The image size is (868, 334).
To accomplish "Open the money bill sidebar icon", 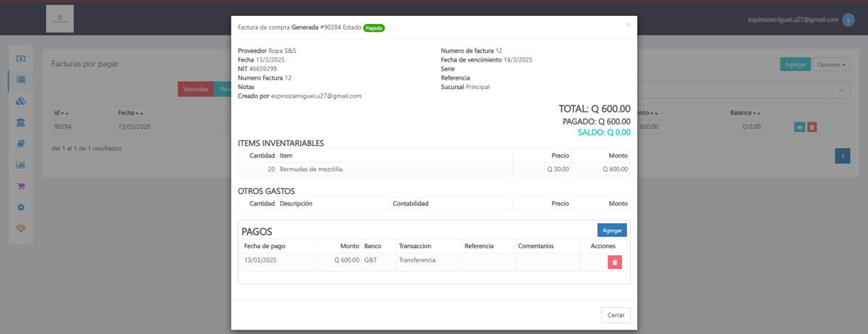I will tap(21, 59).
